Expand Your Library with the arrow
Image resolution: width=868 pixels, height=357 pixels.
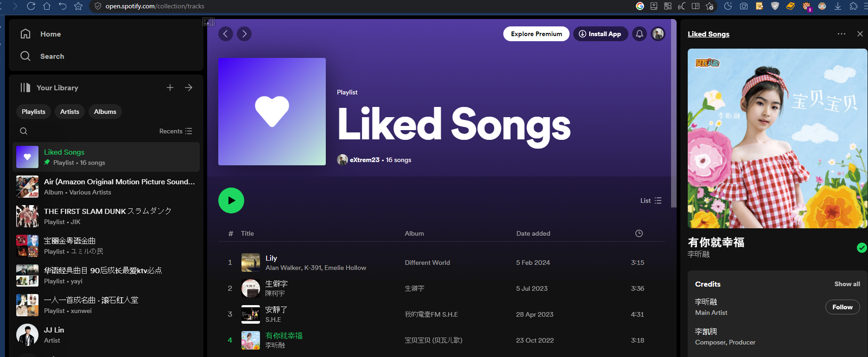[x=189, y=88]
